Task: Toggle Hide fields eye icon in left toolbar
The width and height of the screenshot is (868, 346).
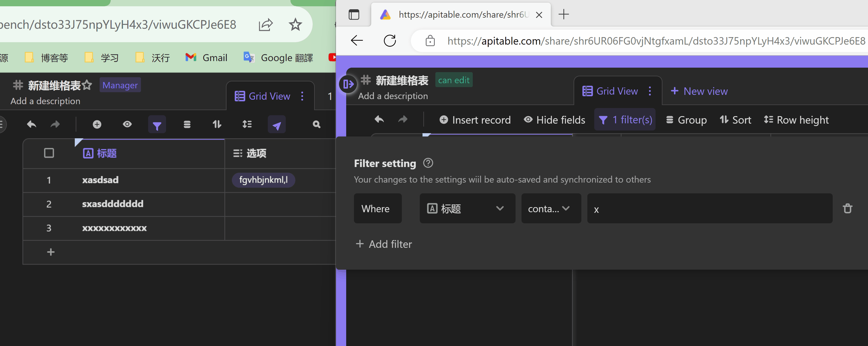Action: 127,124
